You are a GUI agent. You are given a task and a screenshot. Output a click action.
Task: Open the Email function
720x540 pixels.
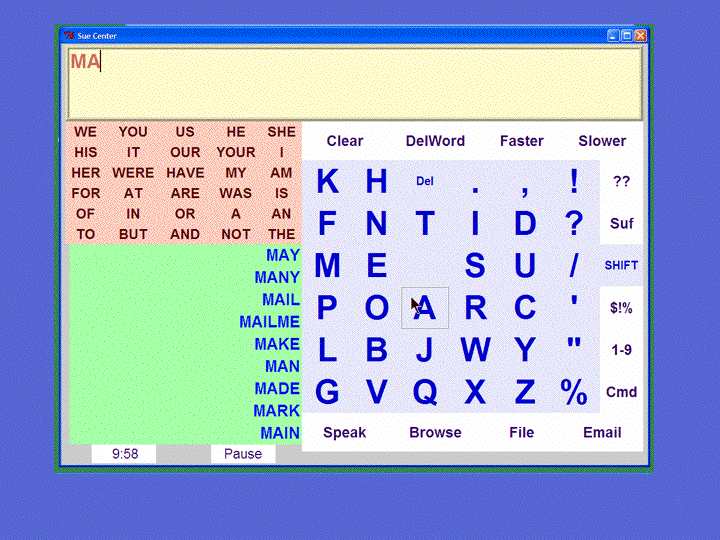(603, 433)
